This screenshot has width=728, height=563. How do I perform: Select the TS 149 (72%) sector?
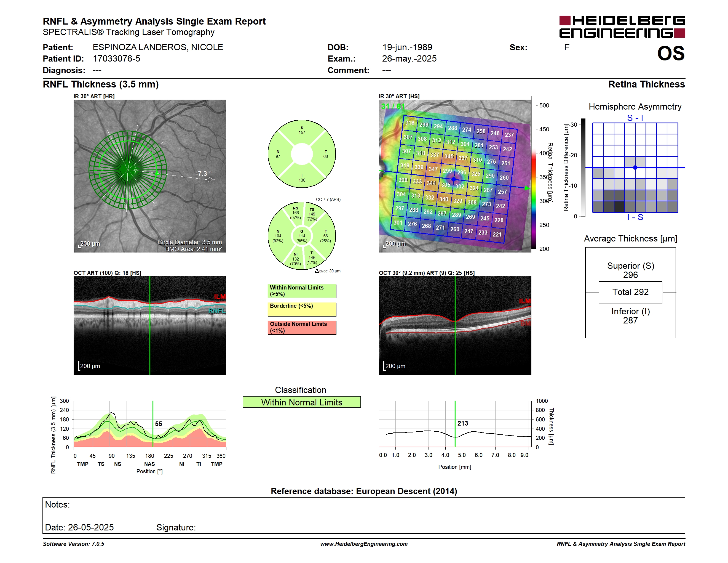(312, 214)
